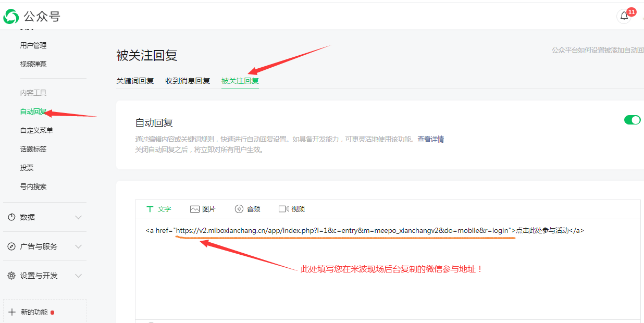Click the 公众号 green logo icon
The width and height of the screenshot is (644, 323).
[11, 17]
